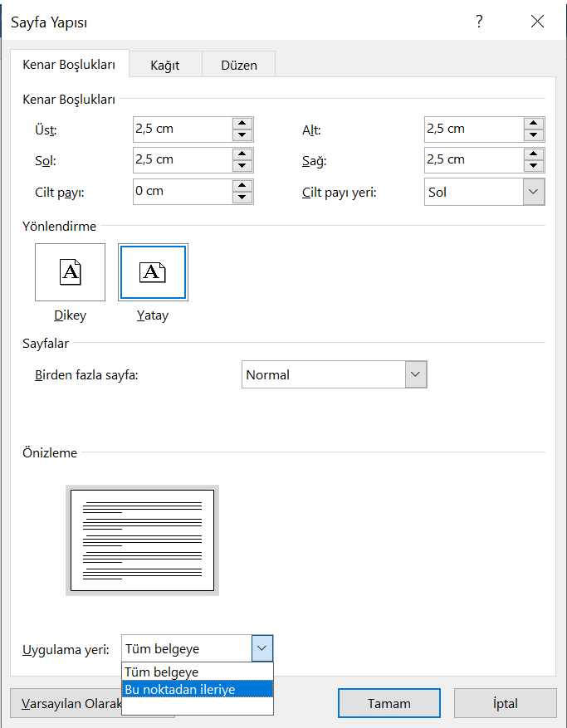567x728 pixels.
Task: Select the Dikey portrait orientation icon
Action: tap(70, 271)
